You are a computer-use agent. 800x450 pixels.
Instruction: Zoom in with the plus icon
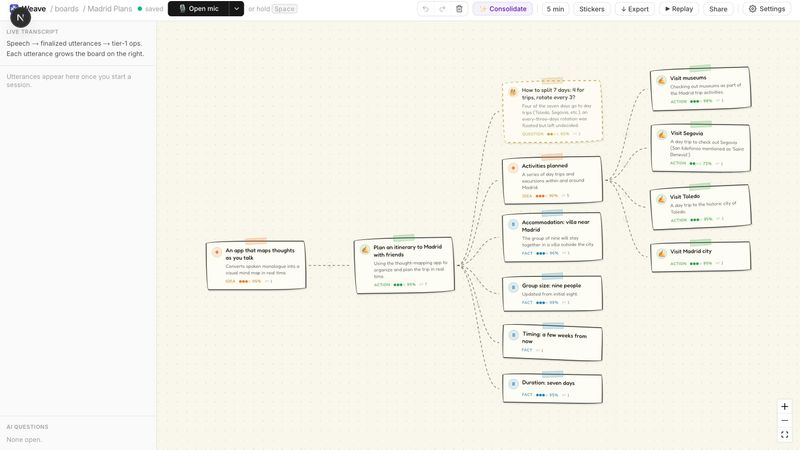(785, 407)
